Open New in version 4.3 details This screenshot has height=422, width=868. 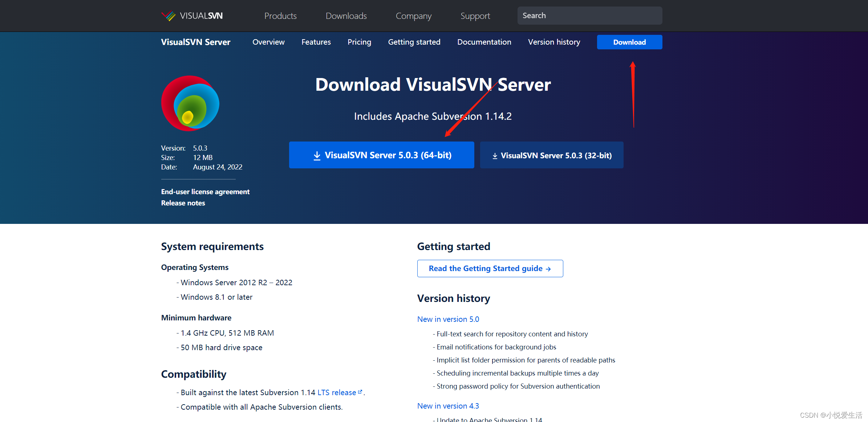(x=448, y=406)
